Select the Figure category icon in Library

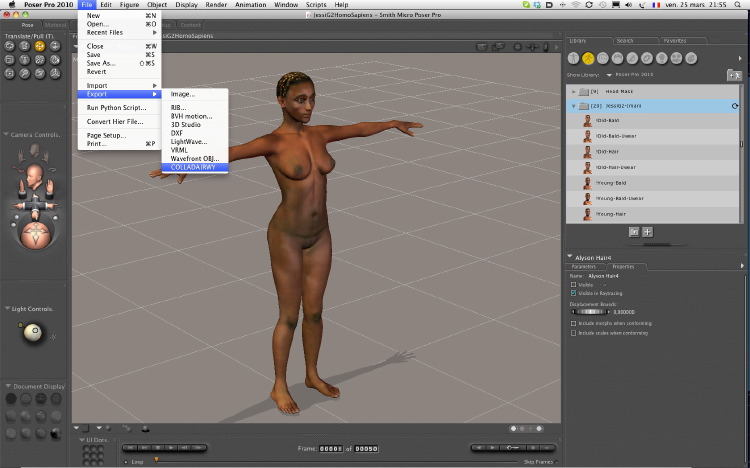tap(573, 58)
